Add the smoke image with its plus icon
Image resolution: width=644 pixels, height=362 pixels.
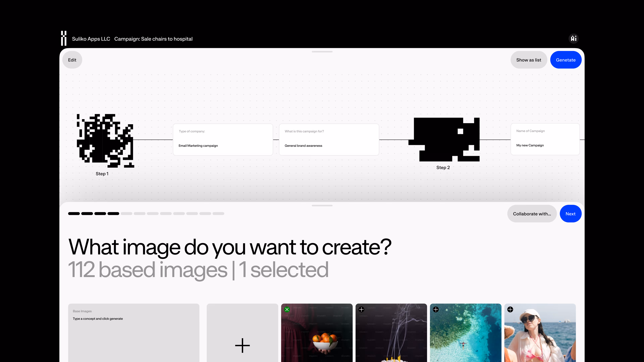pyautogui.click(x=361, y=310)
